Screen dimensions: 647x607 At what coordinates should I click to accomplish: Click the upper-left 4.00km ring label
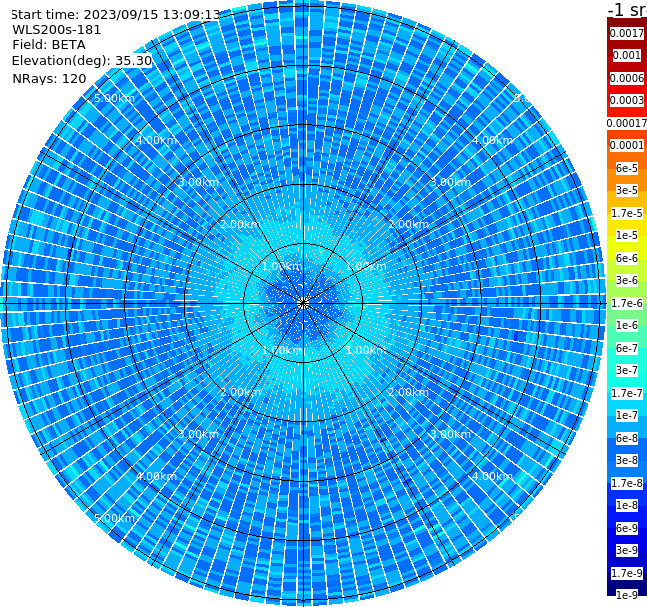coord(156,140)
